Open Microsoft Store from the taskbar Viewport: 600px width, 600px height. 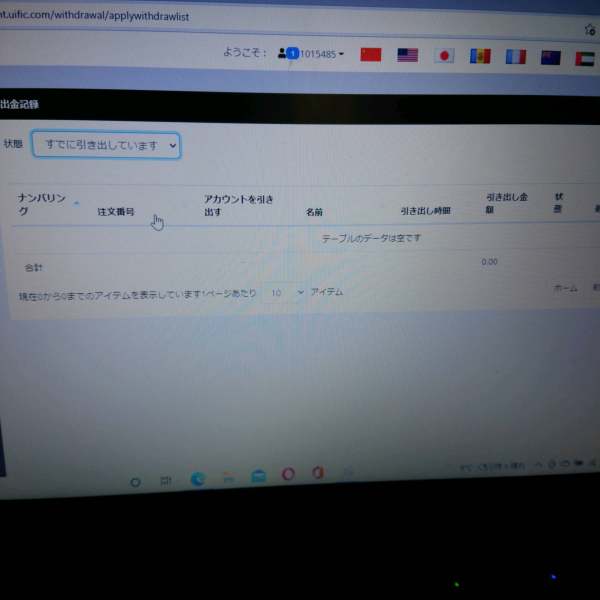[259, 476]
